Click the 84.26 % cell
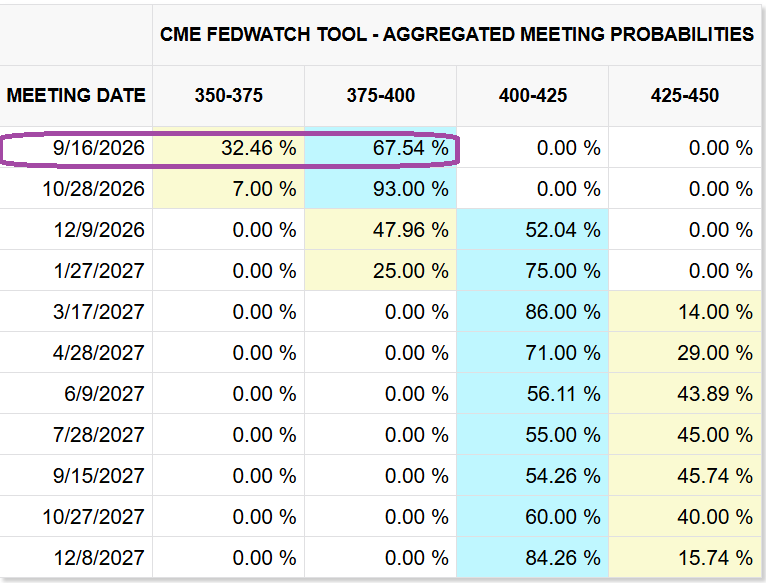 click(x=532, y=558)
